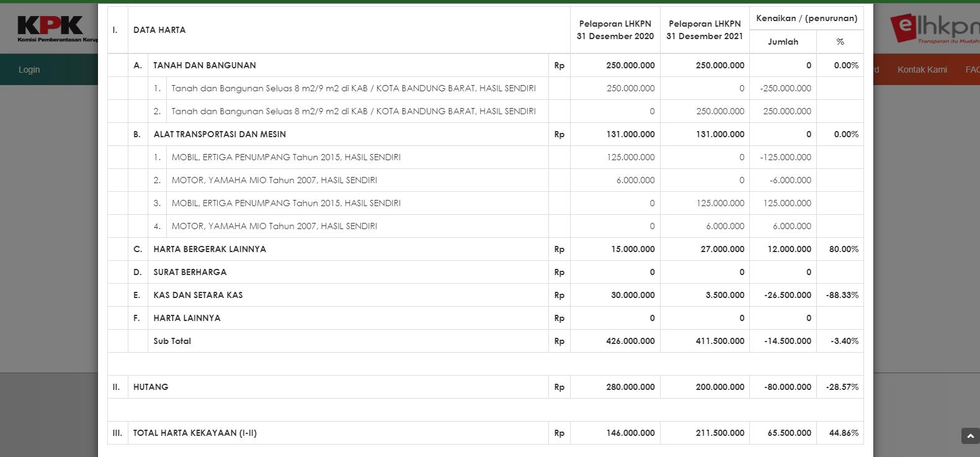Image resolution: width=980 pixels, height=457 pixels.
Task: Click the Rp cell in HUTANG row
Action: 559,387
